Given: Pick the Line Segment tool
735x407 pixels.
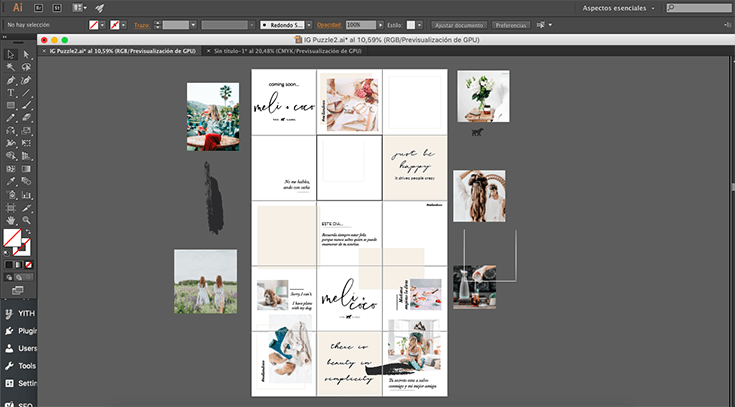Looking at the screenshot, I should coord(26,93).
